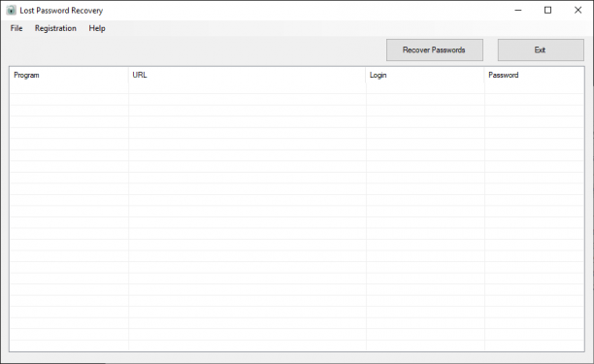Viewport: 594px width, 364px height.
Task: Sort by the Login column header
Action: coord(425,75)
